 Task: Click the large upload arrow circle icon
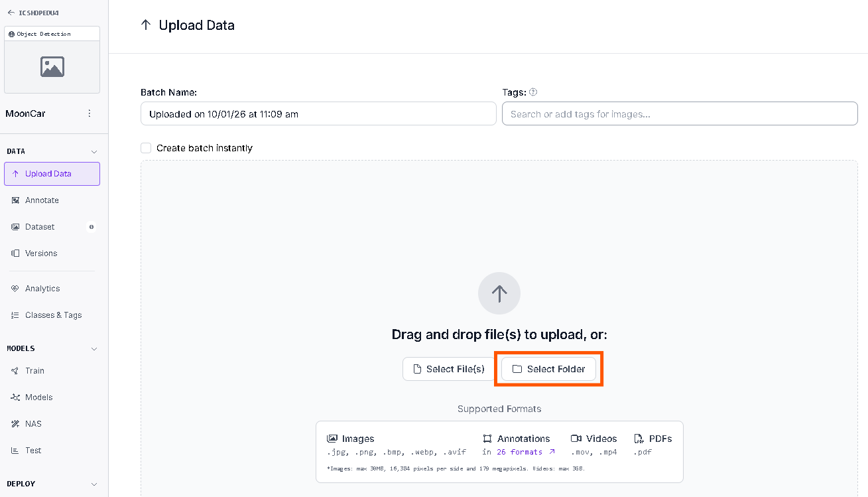point(499,293)
